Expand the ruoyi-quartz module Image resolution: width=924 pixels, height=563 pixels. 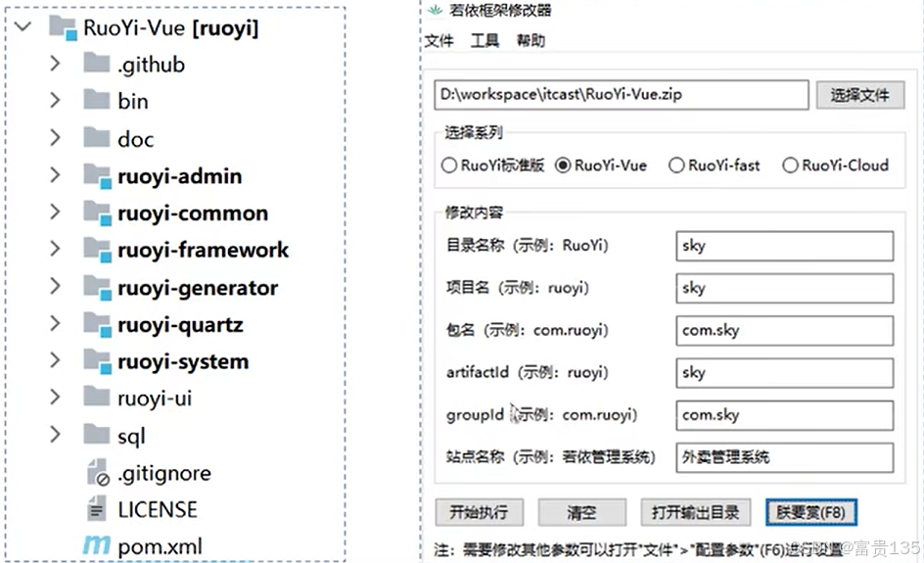click(55, 324)
